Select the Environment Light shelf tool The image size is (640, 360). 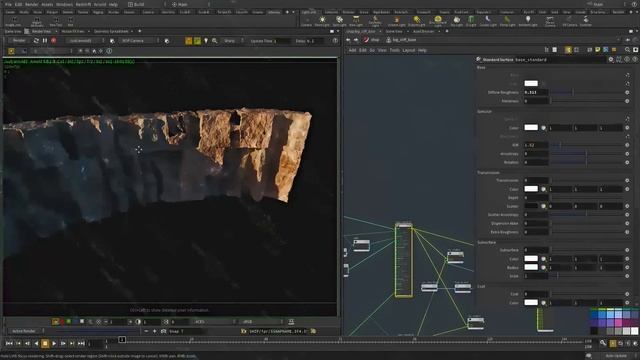click(x=438, y=21)
